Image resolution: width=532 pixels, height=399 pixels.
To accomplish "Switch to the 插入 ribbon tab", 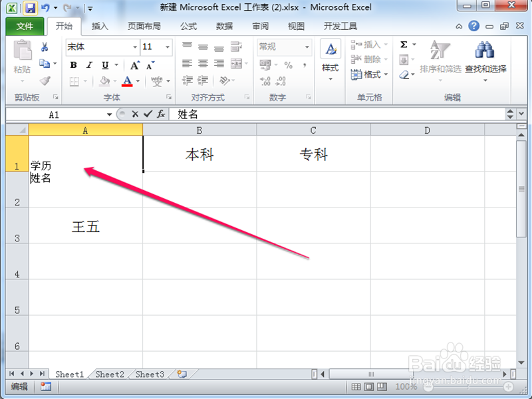I will coord(99,26).
